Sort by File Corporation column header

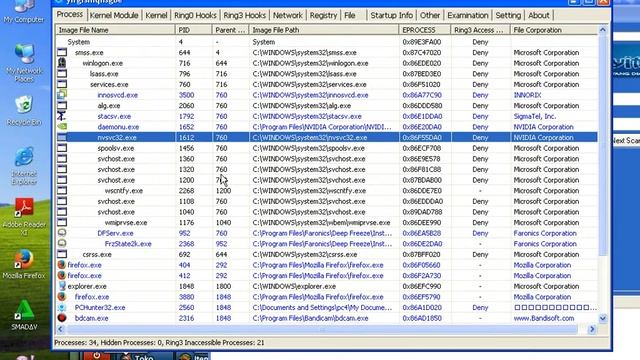(x=554, y=30)
